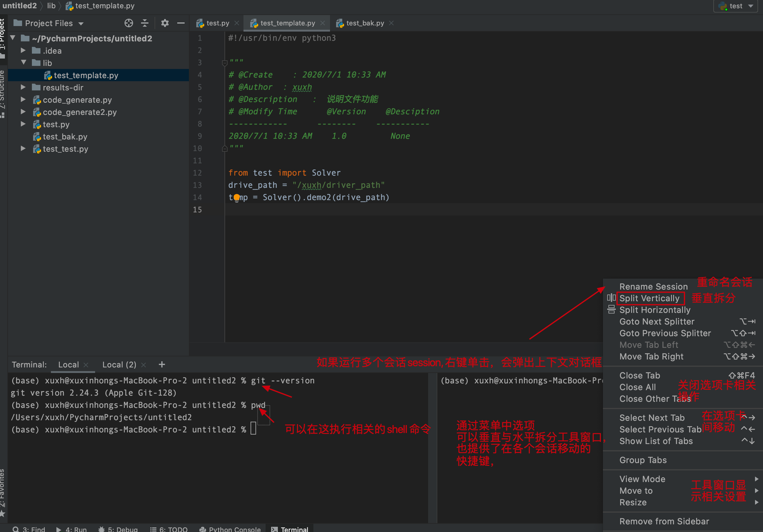This screenshot has height=532, width=763.
Task: Open the Structure side panel
Action: 3,94
